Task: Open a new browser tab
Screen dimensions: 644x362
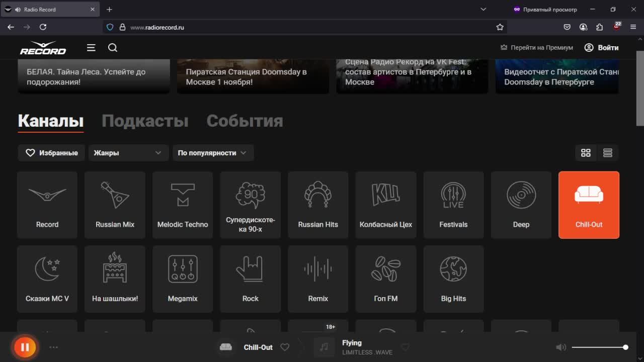Action: (x=109, y=9)
